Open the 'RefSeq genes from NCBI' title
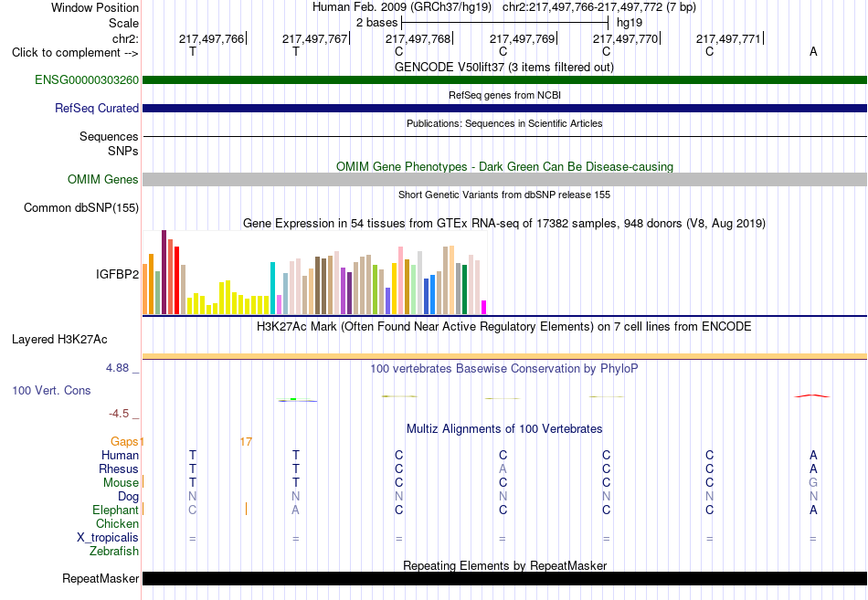868x600 pixels. 504,95
